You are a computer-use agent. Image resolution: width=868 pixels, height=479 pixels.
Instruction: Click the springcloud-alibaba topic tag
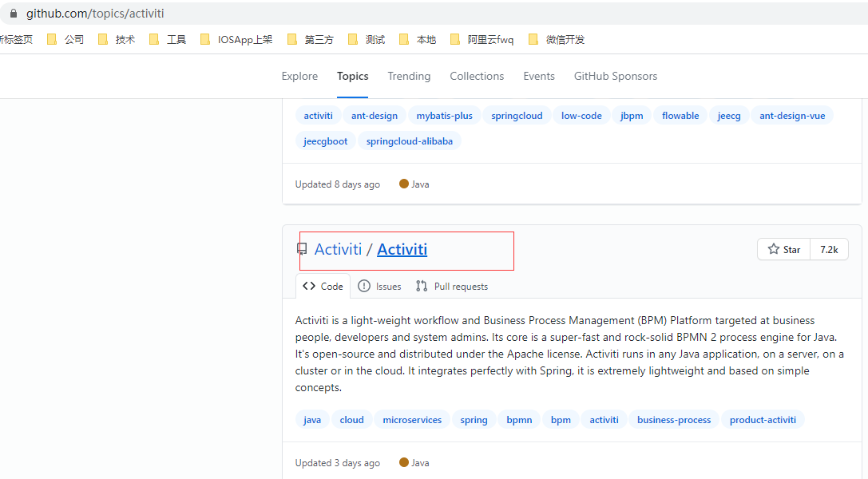pyautogui.click(x=410, y=141)
